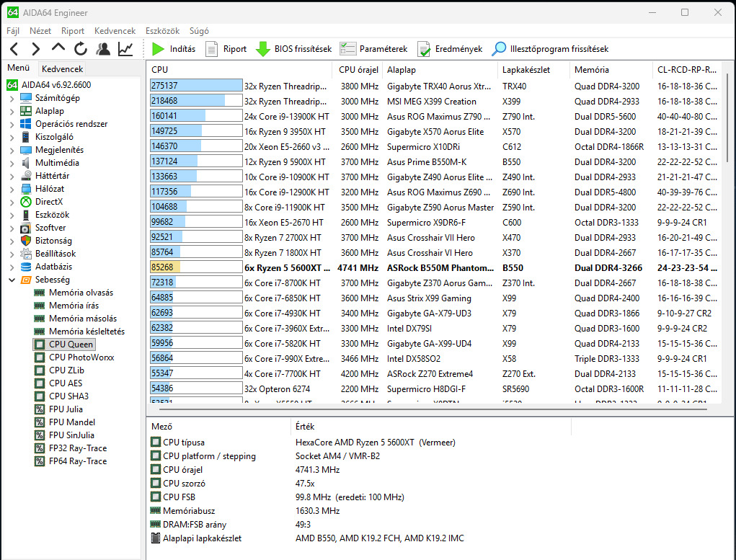
Task: Go back with the left arrow icon
Action: click(14, 49)
